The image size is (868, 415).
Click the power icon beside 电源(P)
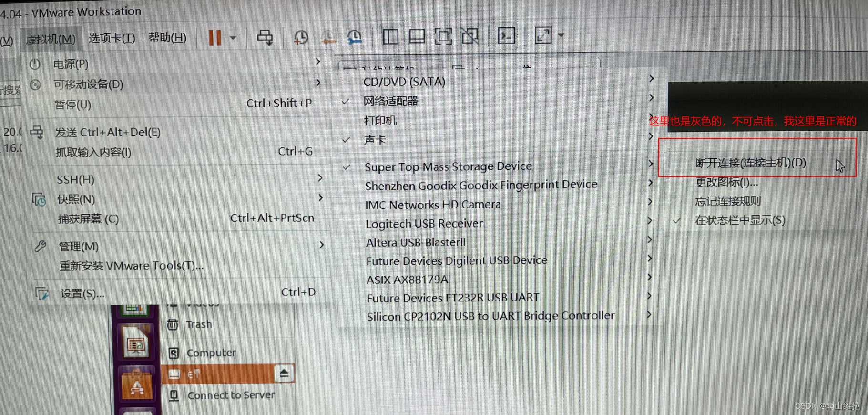[35, 64]
